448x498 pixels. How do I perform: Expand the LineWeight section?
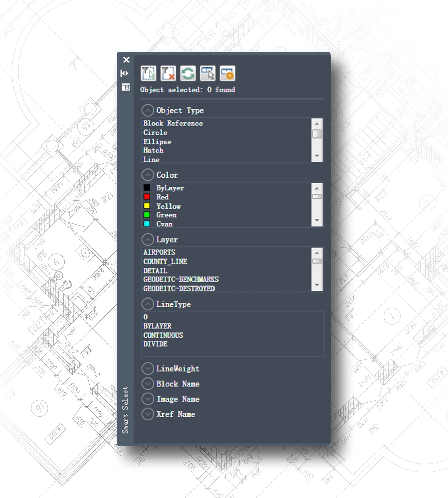point(148,368)
